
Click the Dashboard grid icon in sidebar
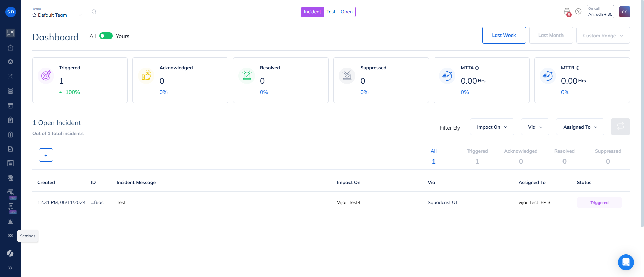pos(11,33)
